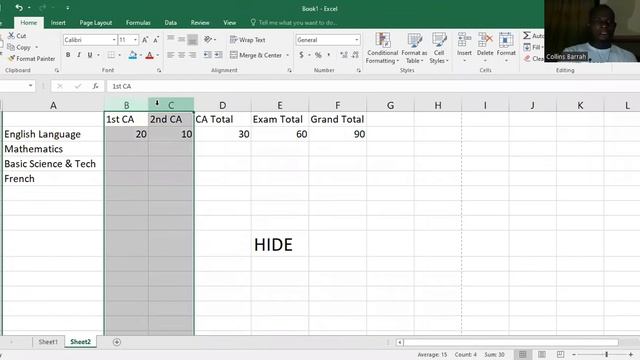Image resolution: width=640 pixels, height=360 pixels.
Task: Open the font name Calibri dropdown
Action: pos(114,40)
